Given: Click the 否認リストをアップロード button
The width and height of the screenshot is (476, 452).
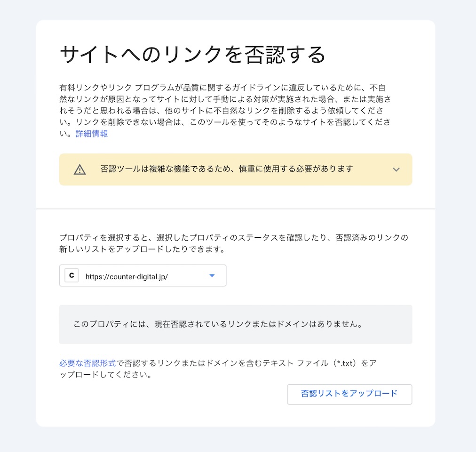Looking at the screenshot, I should [349, 394].
